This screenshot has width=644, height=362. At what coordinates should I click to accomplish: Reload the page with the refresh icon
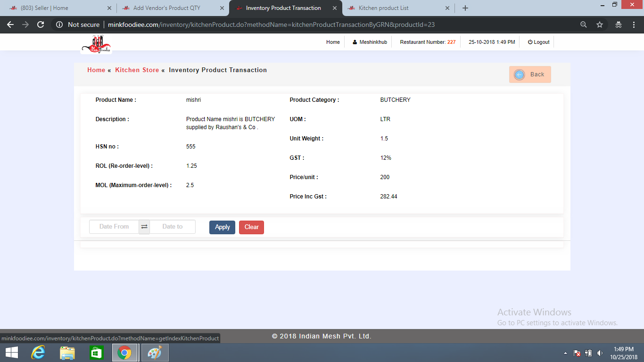[41, 25]
